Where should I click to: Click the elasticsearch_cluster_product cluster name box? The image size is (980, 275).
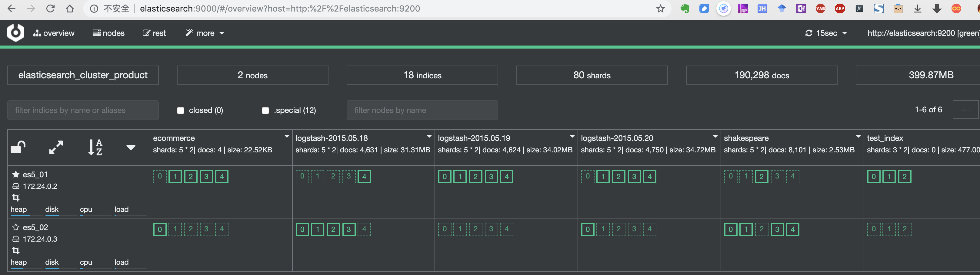point(83,75)
